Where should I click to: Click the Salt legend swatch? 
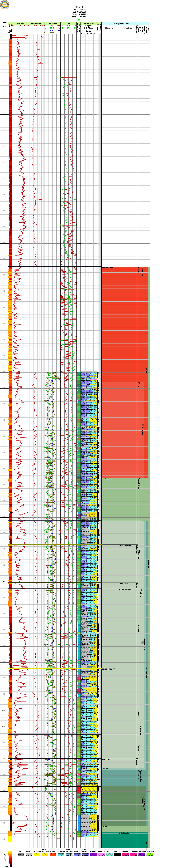(109, 854)
